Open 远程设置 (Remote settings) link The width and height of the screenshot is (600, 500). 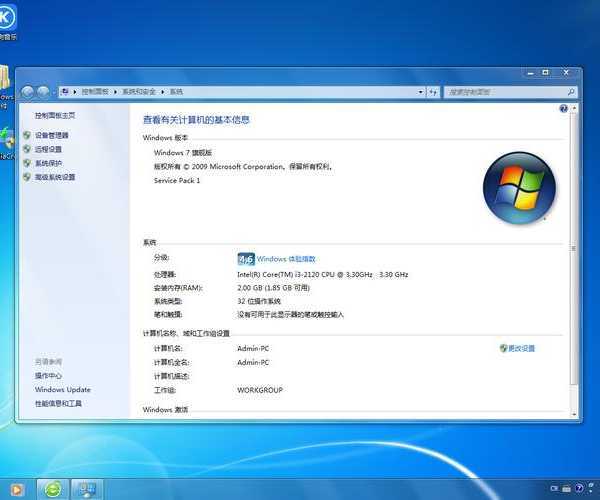48,149
